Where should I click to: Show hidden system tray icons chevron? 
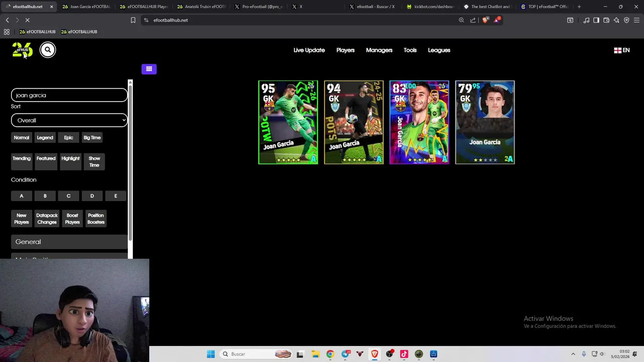(x=573, y=354)
